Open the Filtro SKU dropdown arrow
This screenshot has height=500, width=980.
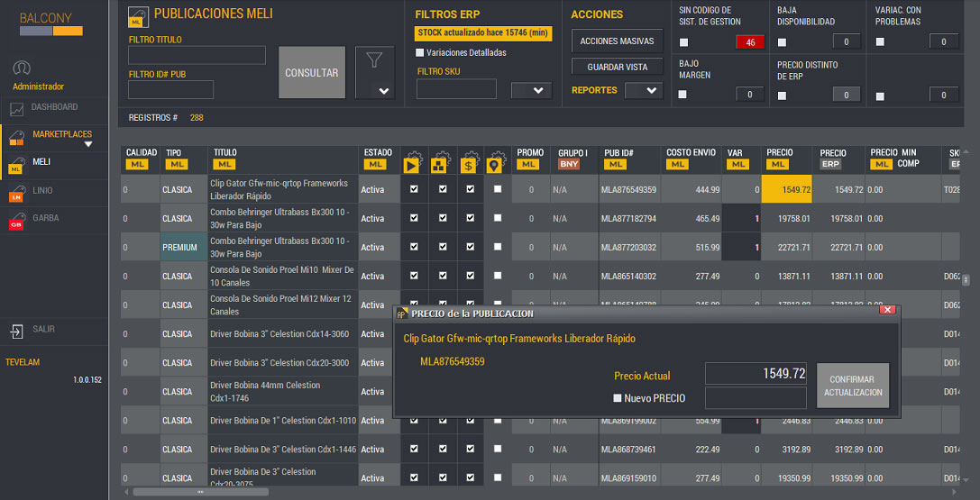point(531,90)
